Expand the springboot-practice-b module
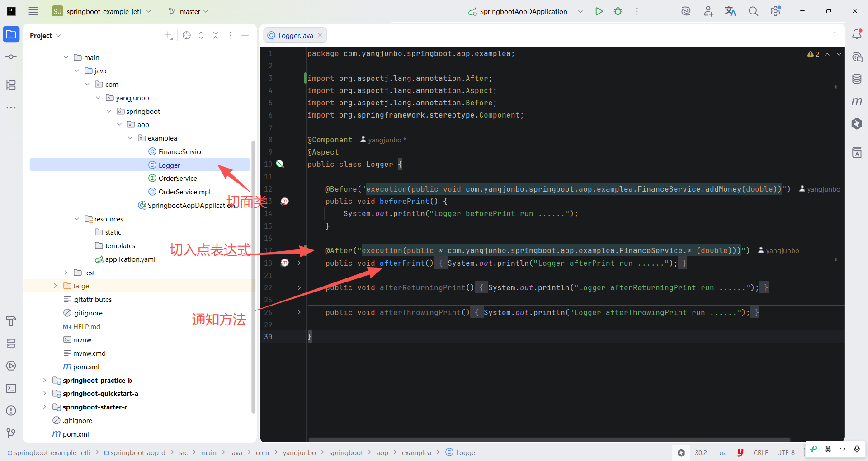 coord(44,380)
